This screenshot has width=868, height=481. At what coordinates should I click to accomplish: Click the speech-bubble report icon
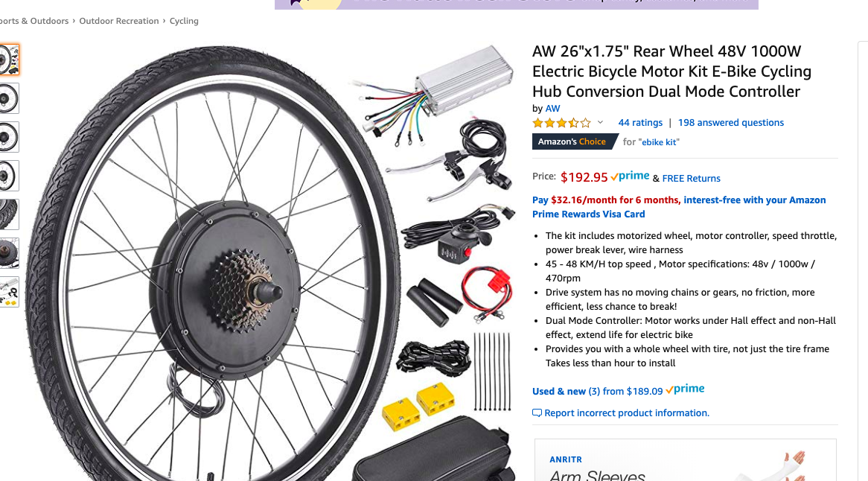pyautogui.click(x=537, y=412)
